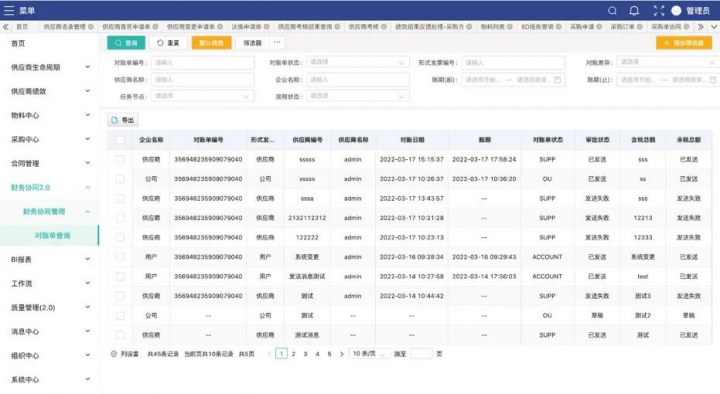720x394 pixels.
Task: Close the 采购申请 tab
Action: click(x=599, y=27)
